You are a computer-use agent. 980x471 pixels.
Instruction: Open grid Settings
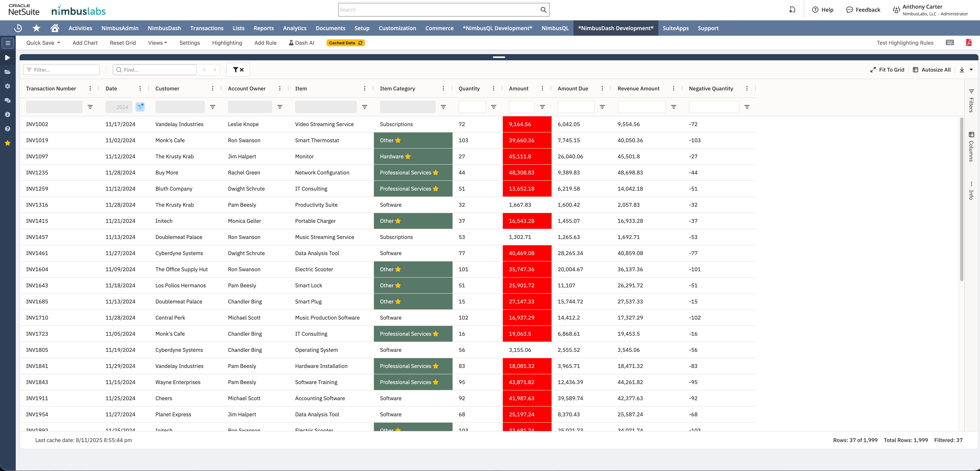(189, 43)
